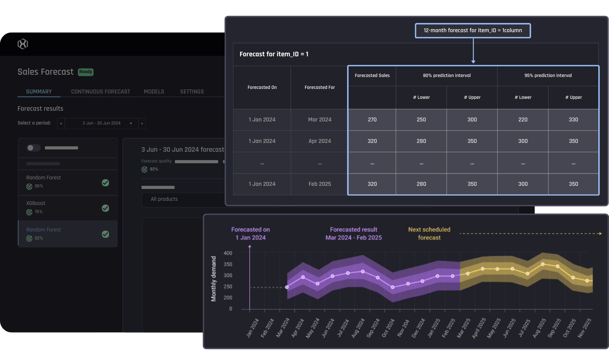Select Random Forest model with 86%
Viewport: 609px width, 364px height.
(68, 183)
